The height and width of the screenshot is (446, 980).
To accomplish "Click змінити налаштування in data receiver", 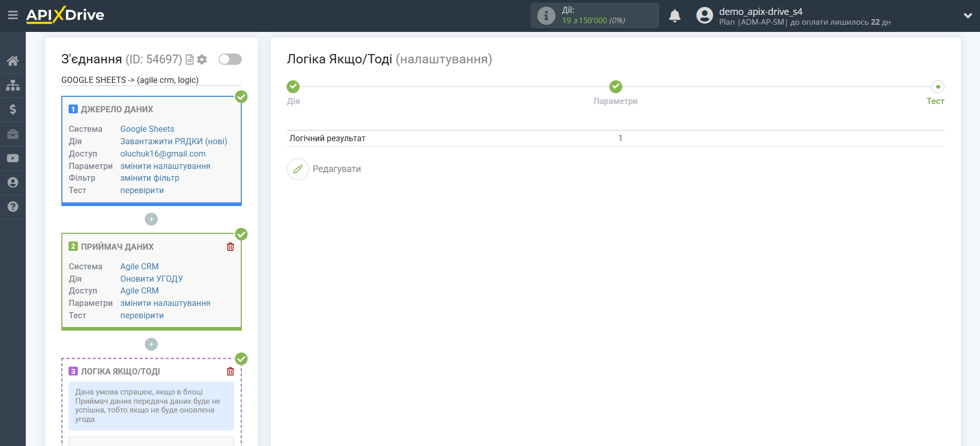I will pos(165,303).
